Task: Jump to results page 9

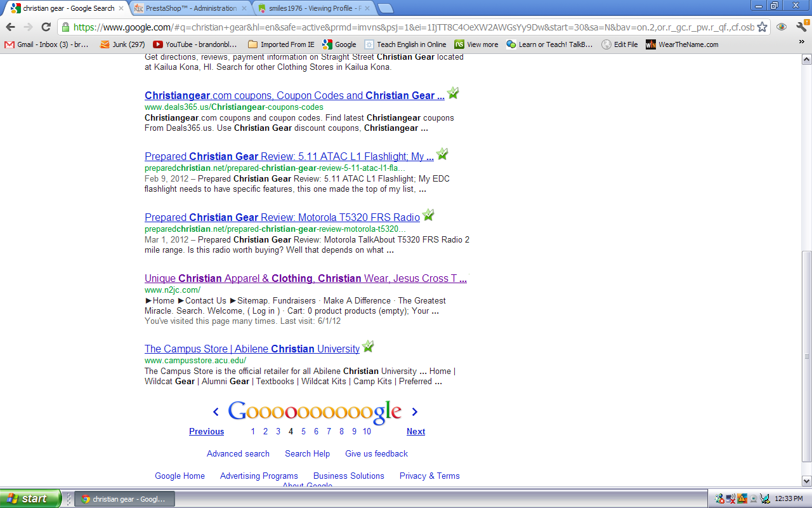Action: tap(354, 432)
